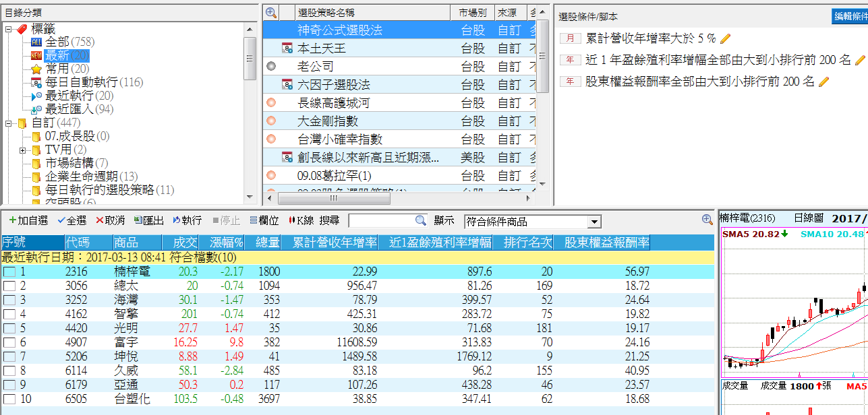Expand the TV用 folder node
Screen dimensions: 868x415
tap(22, 150)
